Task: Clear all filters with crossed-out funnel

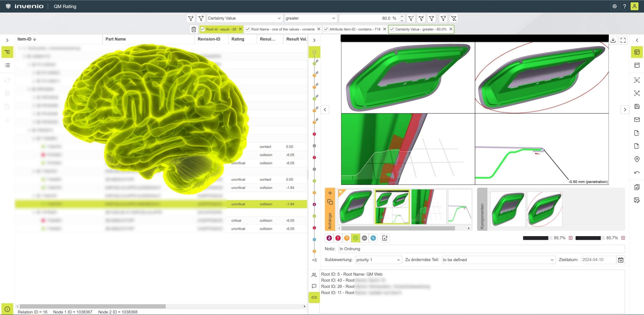Action: (x=454, y=18)
